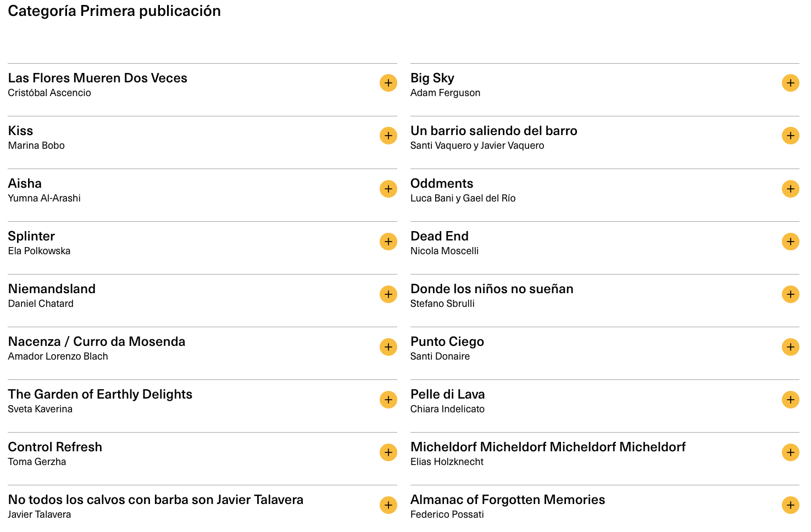Click the plus icon for Punto Ciego
Screen dimensions: 811x532
pos(790,346)
